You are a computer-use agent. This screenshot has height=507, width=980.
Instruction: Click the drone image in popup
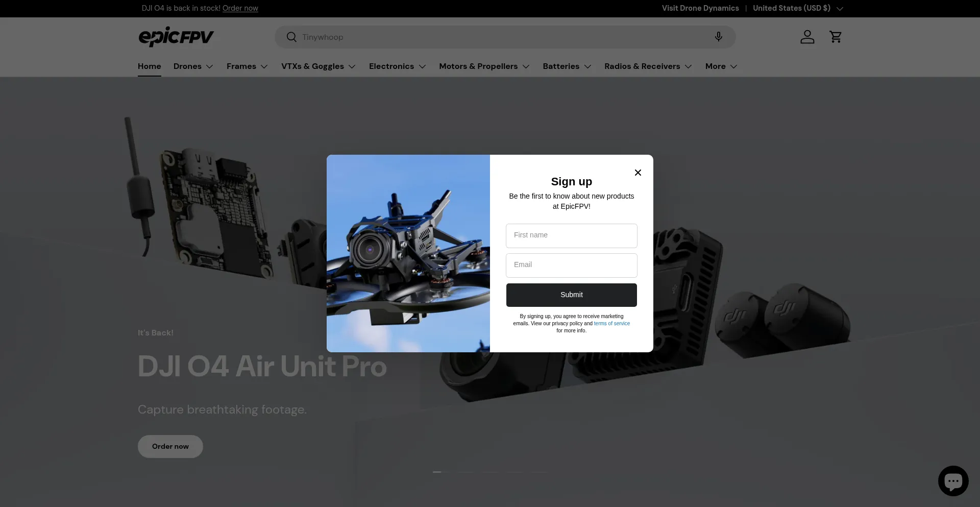408,253
